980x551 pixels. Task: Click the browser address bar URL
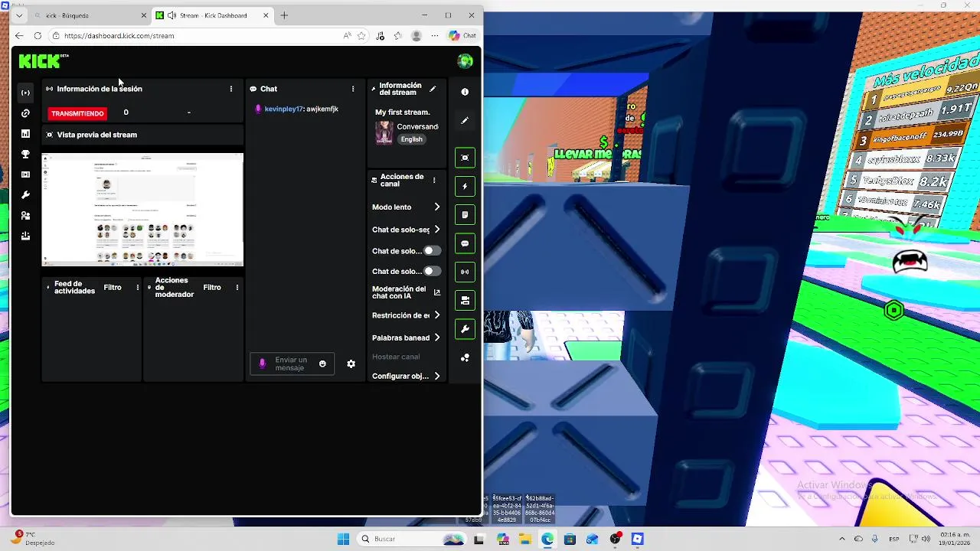point(119,35)
